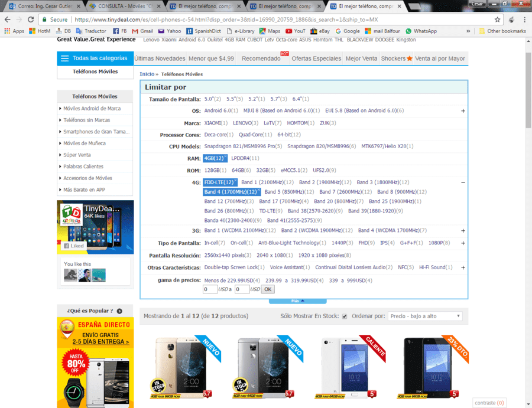Open Súper Venta category
The width and height of the screenshot is (532, 408).
click(x=77, y=155)
